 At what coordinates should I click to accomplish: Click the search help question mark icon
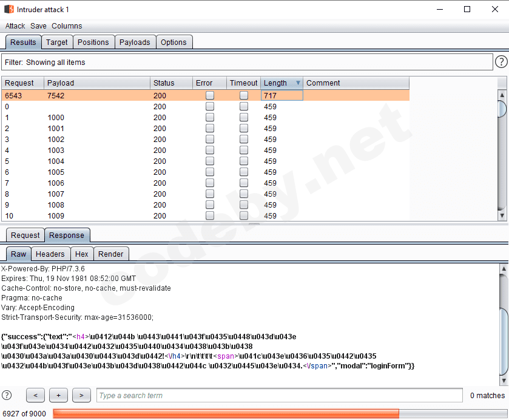(7, 395)
